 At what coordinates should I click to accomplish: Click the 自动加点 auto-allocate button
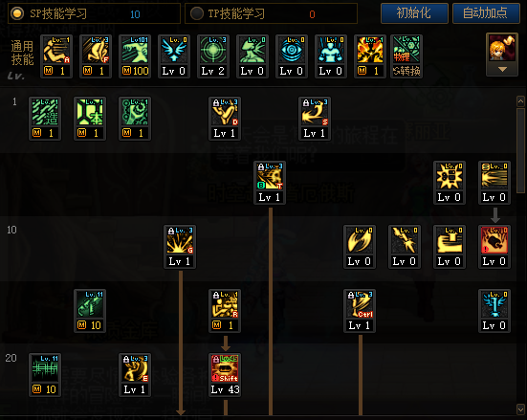[486, 13]
